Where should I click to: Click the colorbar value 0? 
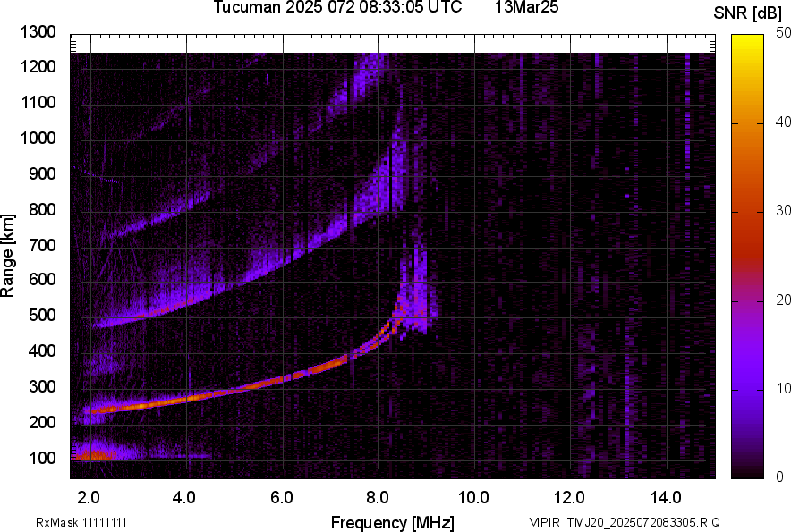click(x=780, y=477)
